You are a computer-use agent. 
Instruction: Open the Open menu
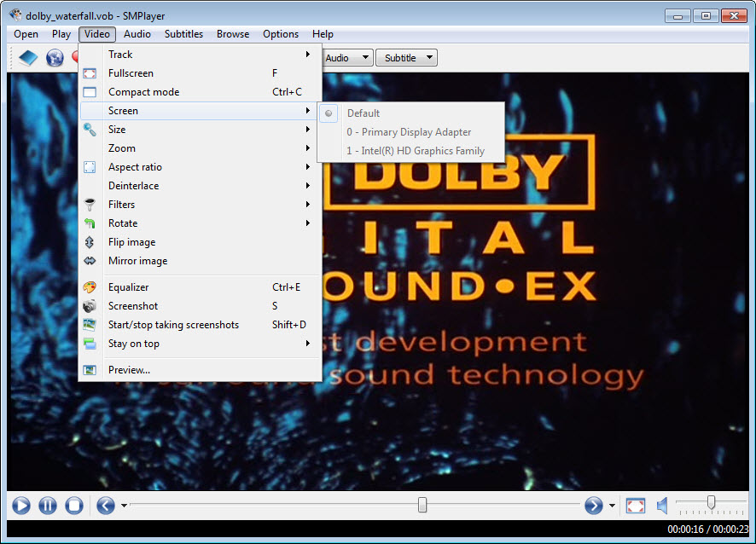(26, 34)
